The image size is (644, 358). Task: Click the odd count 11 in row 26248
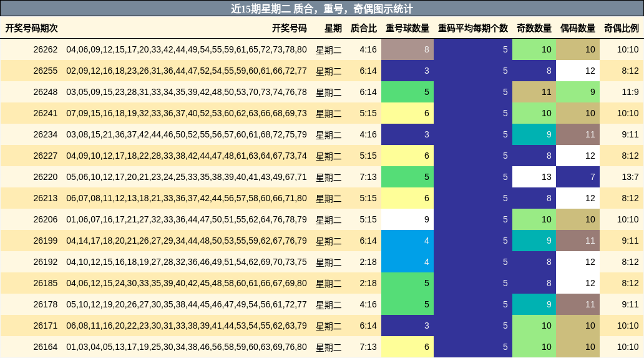[x=534, y=92]
